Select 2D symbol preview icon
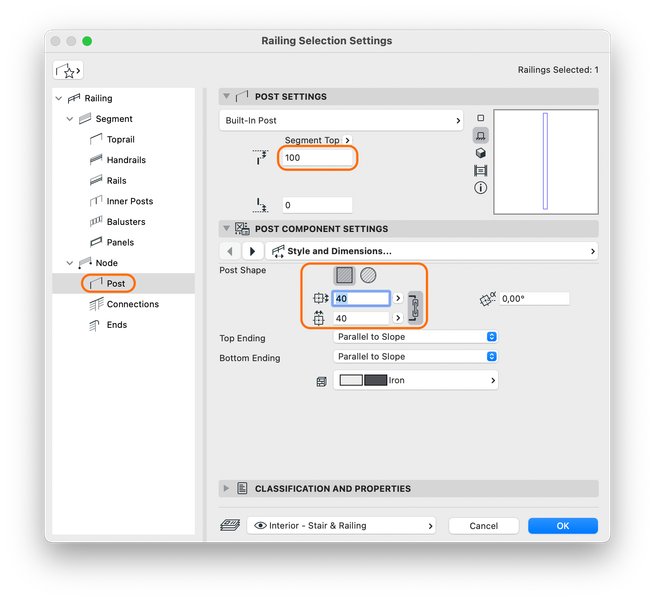Viewport: 655px width, 601px height. [x=480, y=118]
